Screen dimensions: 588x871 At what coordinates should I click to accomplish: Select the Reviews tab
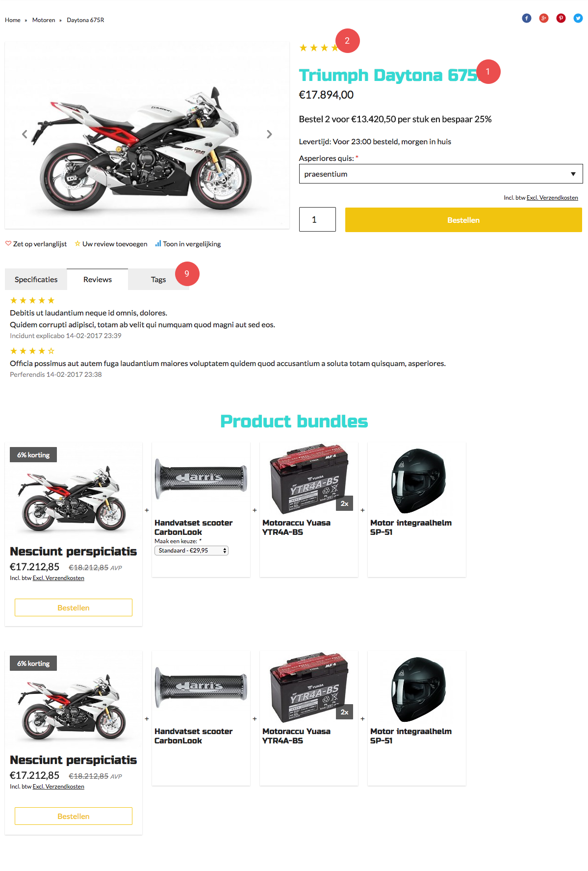pos(98,279)
